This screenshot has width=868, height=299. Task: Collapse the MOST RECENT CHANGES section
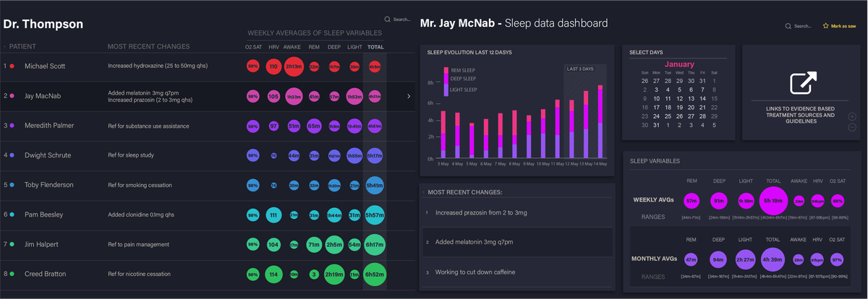[422, 192]
